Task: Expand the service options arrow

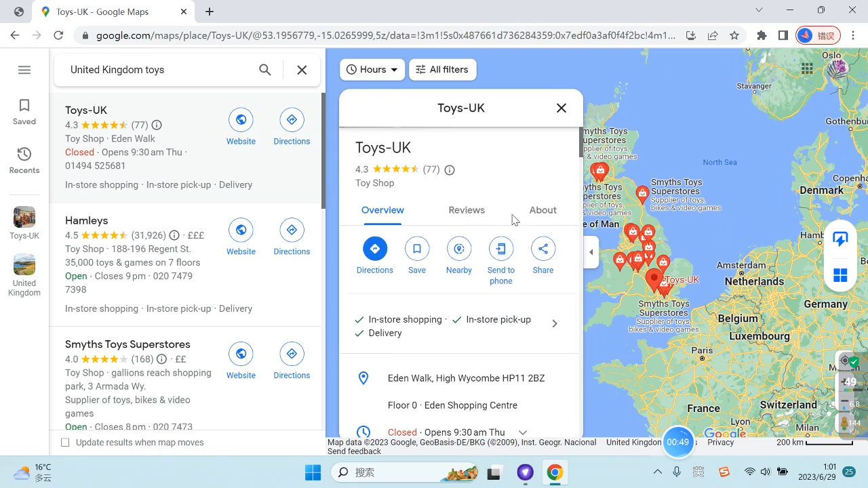Action: pos(555,324)
